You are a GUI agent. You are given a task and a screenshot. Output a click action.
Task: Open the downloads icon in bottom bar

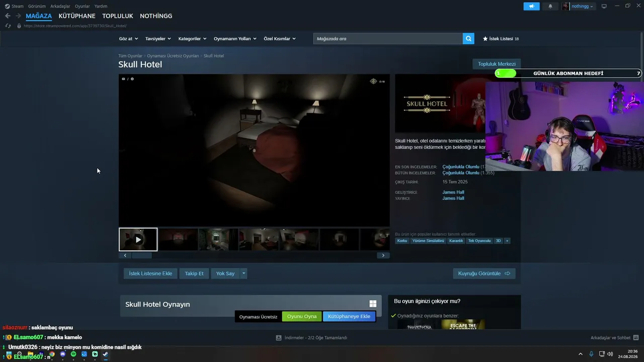pos(279,338)
